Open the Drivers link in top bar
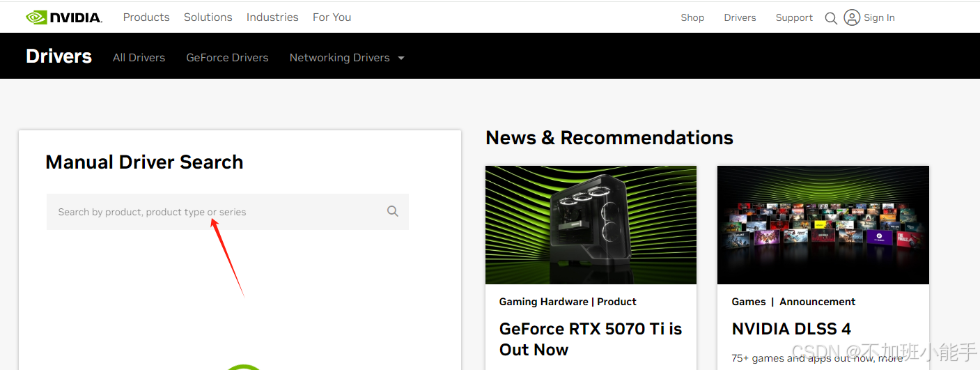The image size is (980, 370). (740, 17)
